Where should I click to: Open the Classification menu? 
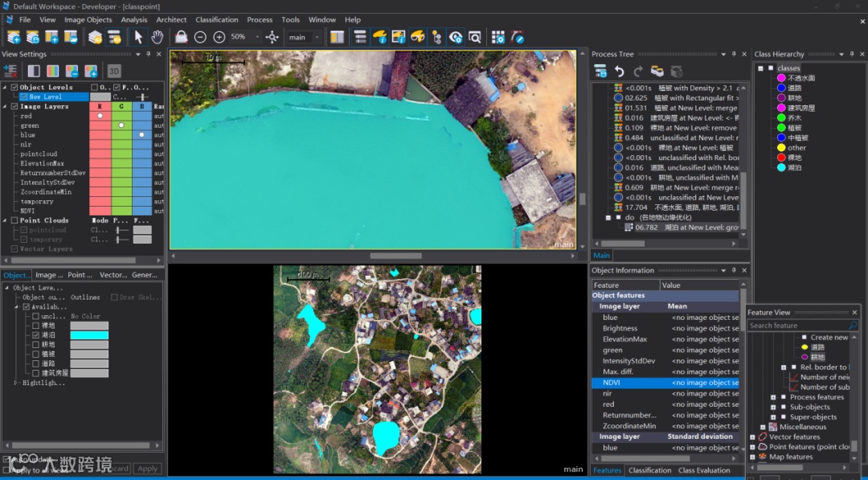pos(216,19)
